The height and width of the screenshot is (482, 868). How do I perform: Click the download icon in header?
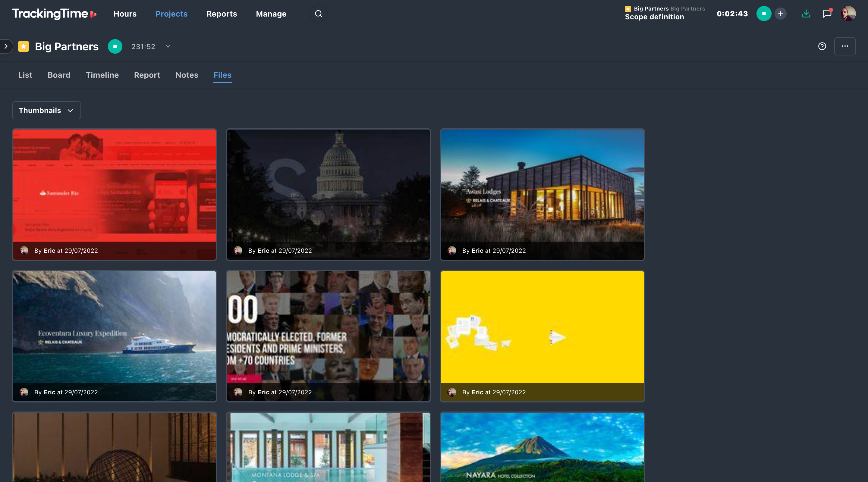click(x=806, y=14)
